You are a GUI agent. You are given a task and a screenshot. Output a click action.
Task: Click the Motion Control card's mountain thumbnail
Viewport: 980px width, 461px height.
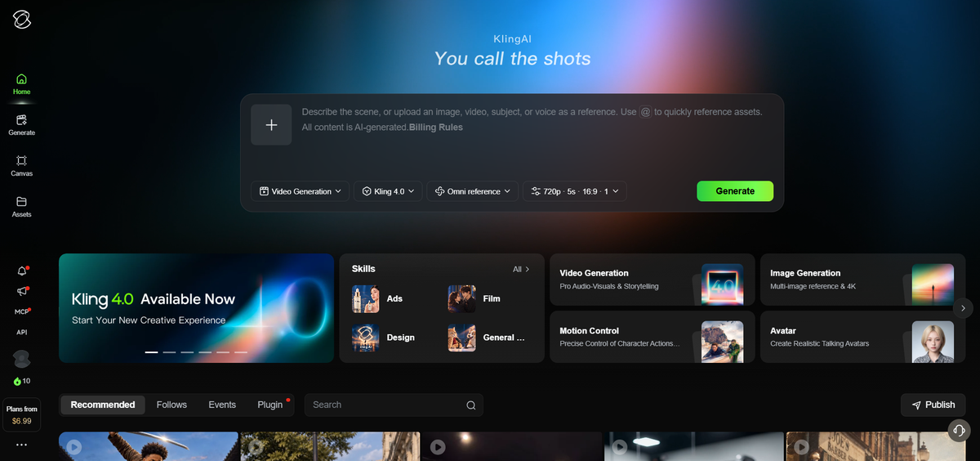(x=723, y=342)
